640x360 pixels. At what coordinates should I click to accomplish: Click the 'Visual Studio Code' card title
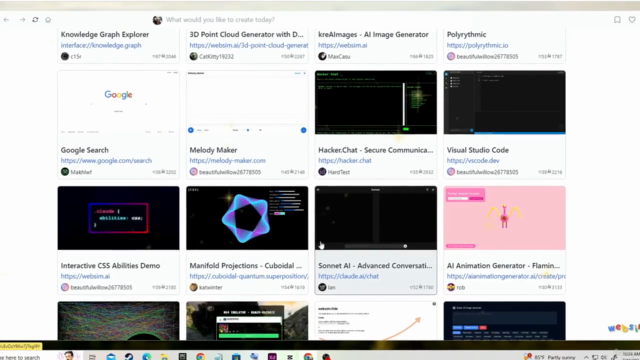(x=478, y=150)
